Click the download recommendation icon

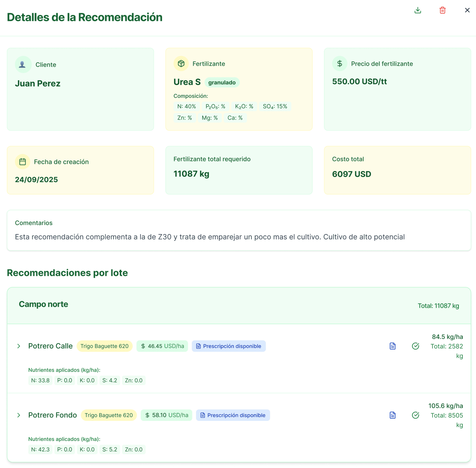tap(418, 10)
